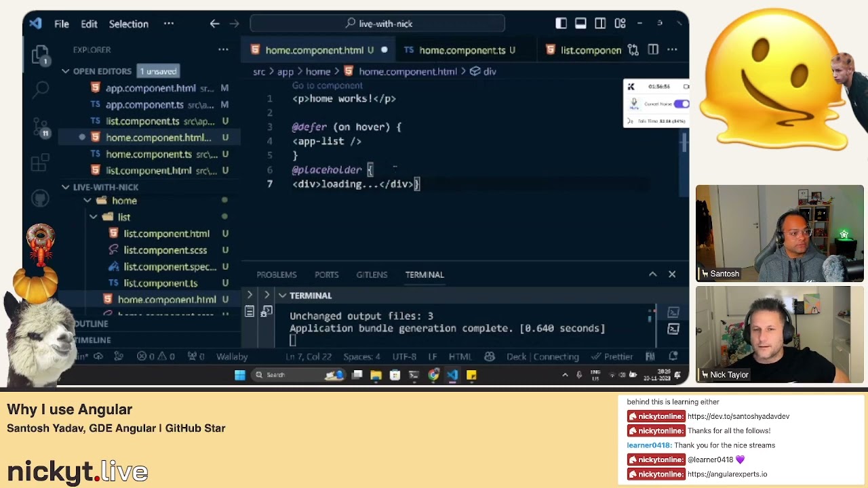Close the bottom panel
This screenshot has height=488, width=868.
pos(672,274)
